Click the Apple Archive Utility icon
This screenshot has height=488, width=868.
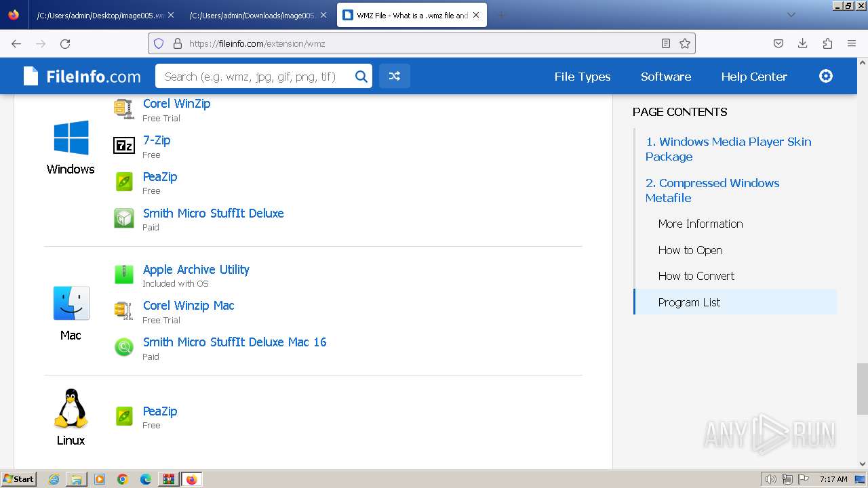tap(124, 274)
